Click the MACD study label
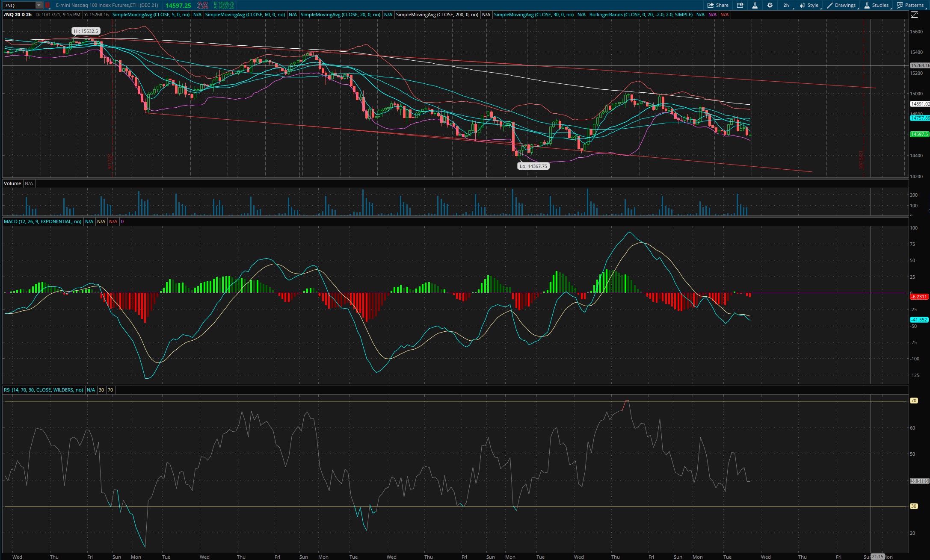Viewport: 930px width, 560px height. (42, 221)
